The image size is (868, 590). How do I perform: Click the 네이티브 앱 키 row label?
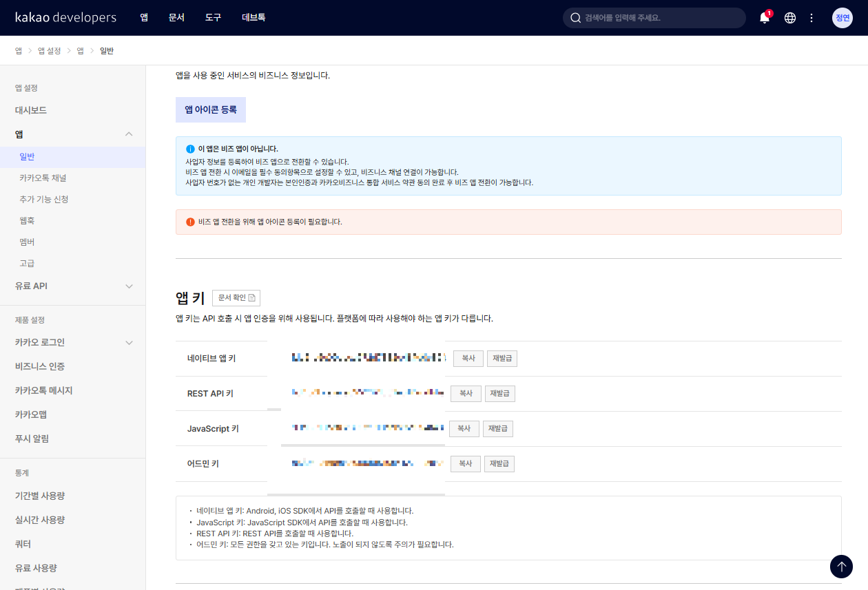click(211, 359)
